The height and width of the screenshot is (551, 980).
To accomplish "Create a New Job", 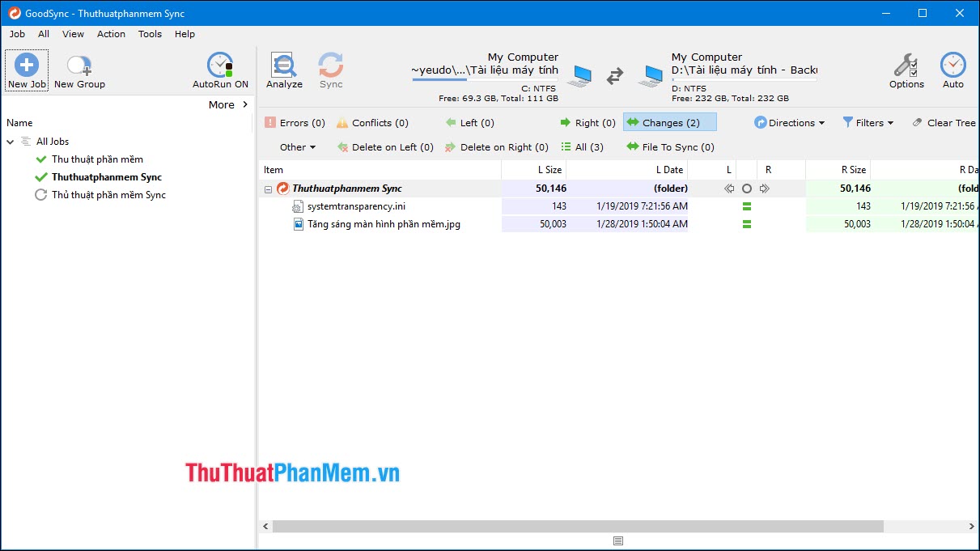I will point(27,69).
